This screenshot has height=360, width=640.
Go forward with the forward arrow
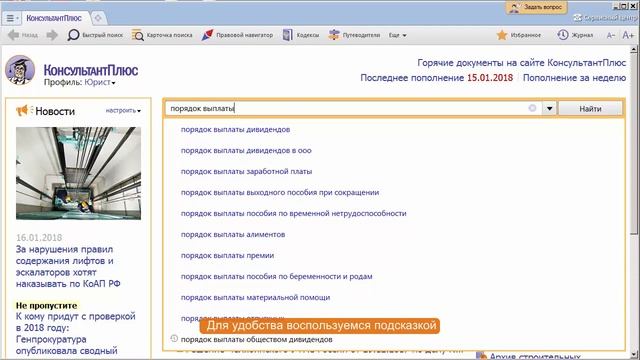pos(52,35)
